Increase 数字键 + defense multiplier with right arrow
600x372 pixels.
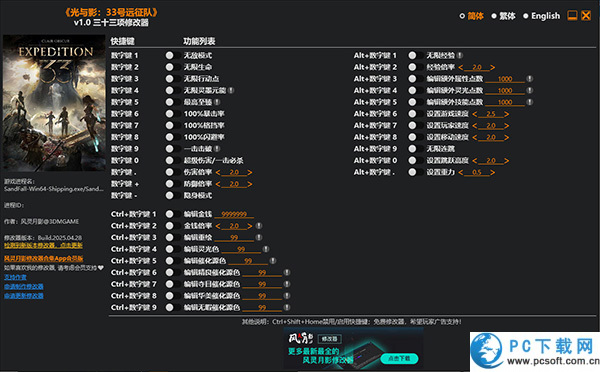click(x=250, y=184)
